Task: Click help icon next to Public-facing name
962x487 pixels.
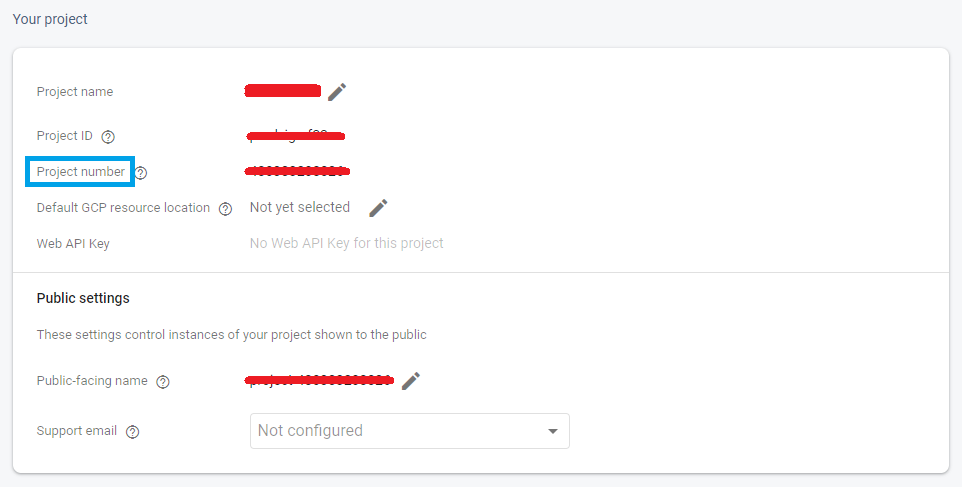Action: click(163, 381)
